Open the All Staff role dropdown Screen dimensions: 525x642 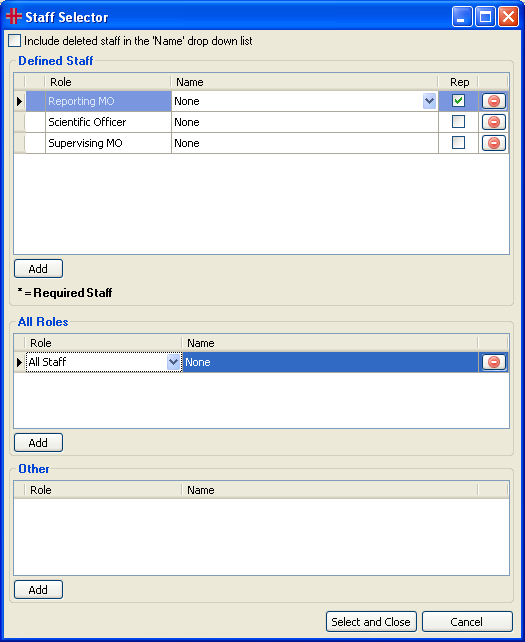174,362
